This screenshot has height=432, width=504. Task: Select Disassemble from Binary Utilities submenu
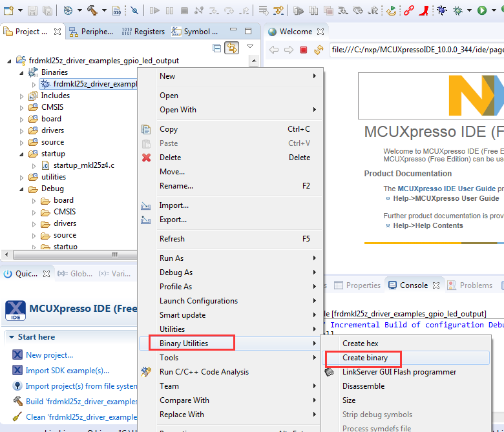(x=406, y=386)
